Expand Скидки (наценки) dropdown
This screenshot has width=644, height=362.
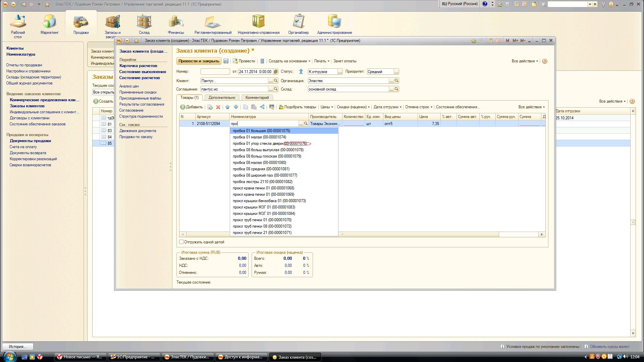click(353, 107)
